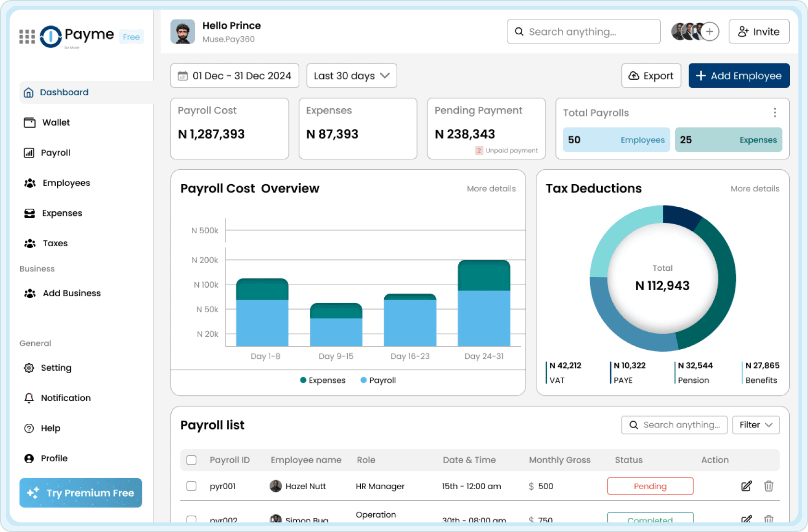
Task: Open the Employees section
Action: pos(65,183)
